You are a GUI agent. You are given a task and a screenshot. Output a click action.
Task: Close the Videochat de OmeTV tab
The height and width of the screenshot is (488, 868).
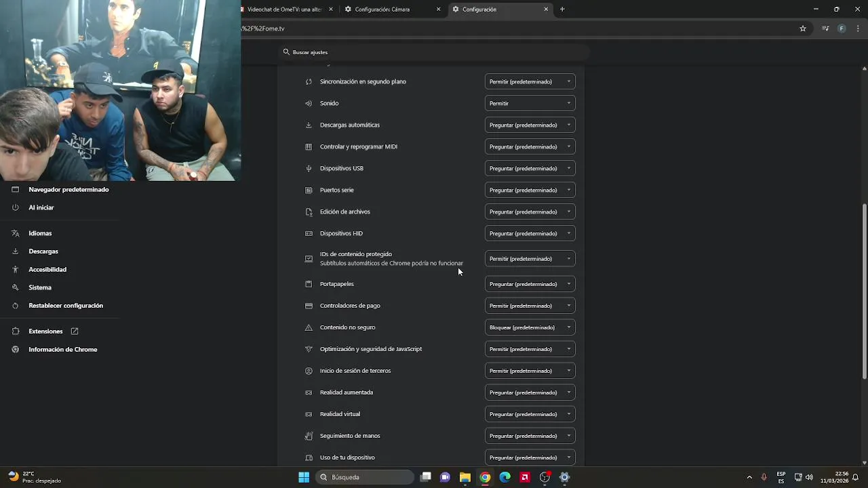331,9
